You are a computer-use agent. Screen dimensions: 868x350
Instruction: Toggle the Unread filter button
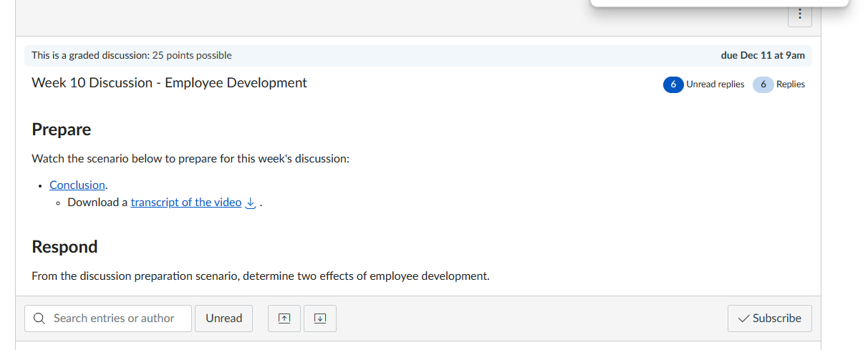(224, 319)
